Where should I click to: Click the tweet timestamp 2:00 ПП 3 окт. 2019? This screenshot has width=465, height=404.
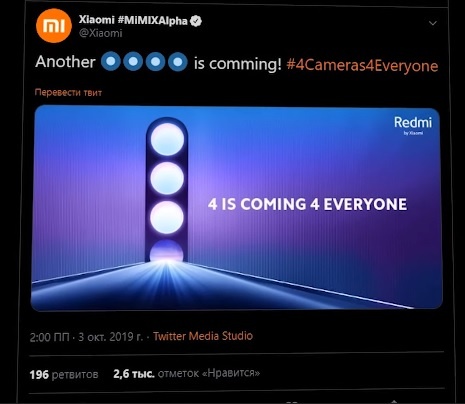pyautogui.click(x=86, y=337)
